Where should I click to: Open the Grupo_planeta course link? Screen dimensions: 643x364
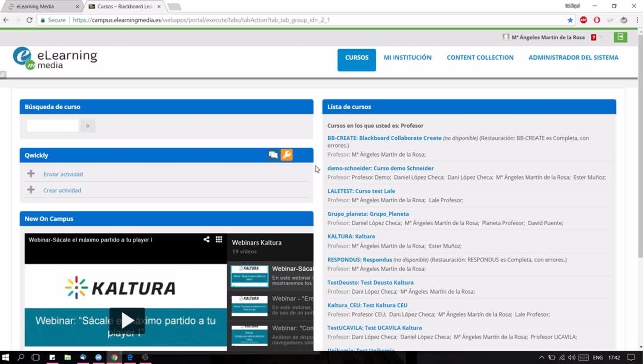click(368, 214)
